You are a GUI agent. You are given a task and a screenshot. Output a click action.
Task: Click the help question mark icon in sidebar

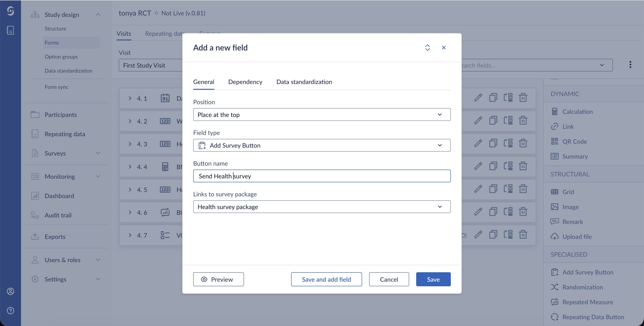tap(11, 310)
